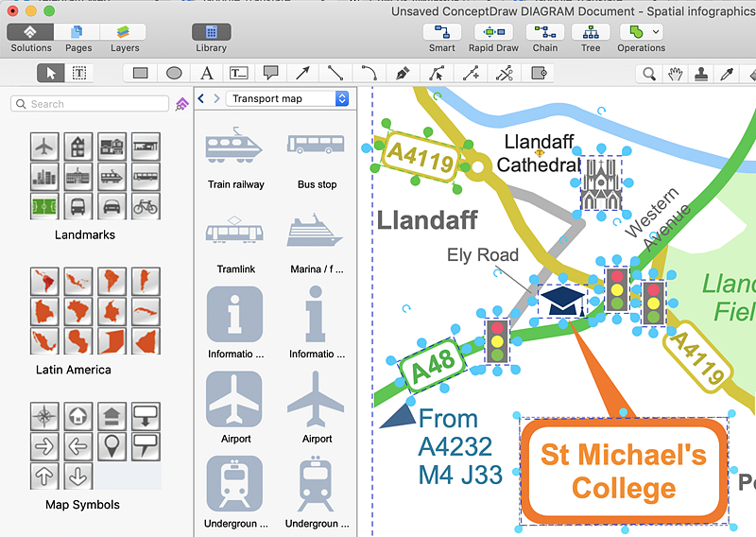Select the bold Llandaff area label
Viewport: 756px width, 537px height.
pos(427,220)
